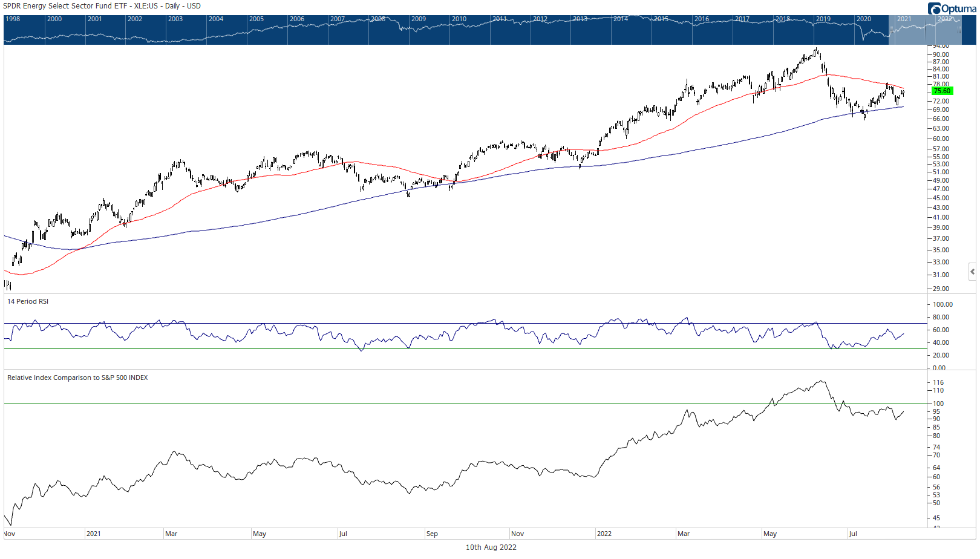Click the 116 relative index axis label

coord(938,382)
